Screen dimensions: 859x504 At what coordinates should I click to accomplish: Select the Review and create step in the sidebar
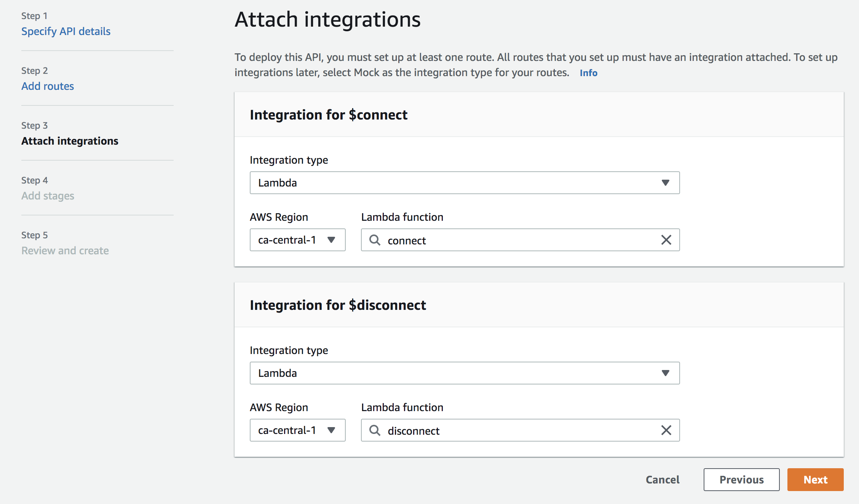(x=65, y=250)
